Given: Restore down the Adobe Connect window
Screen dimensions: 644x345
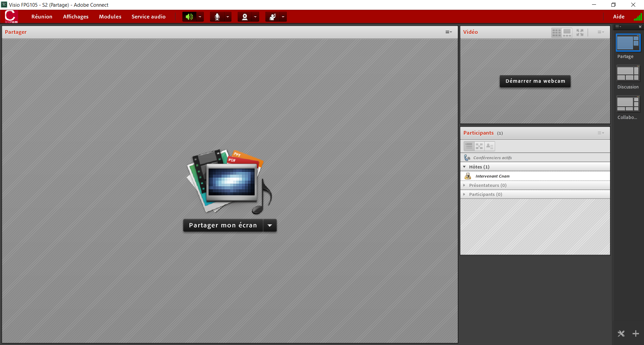Looking at the screenshot, I should [613, 5].
